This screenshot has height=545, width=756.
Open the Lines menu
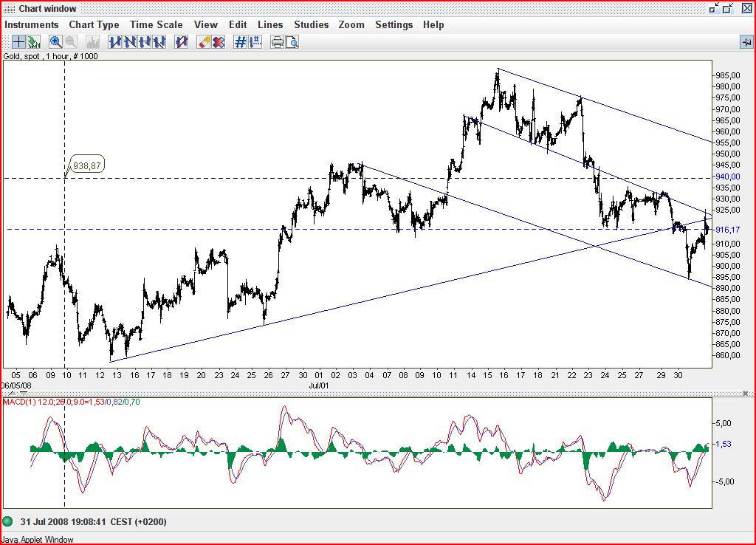click(270, 24)
